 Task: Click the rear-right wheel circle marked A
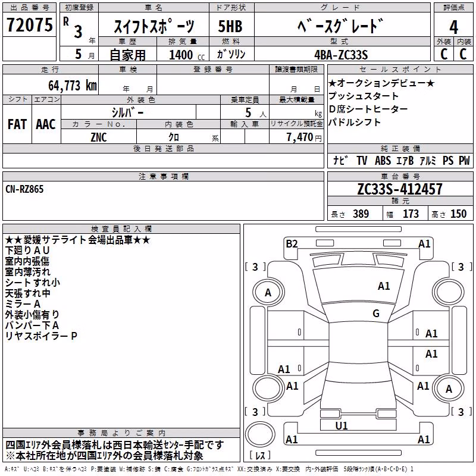tap(449, 389)
